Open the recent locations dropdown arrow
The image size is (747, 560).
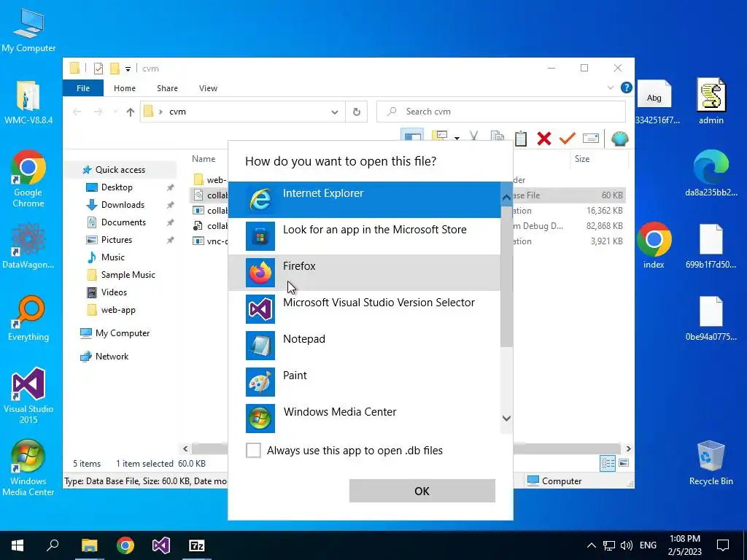(x=115, y=112)
